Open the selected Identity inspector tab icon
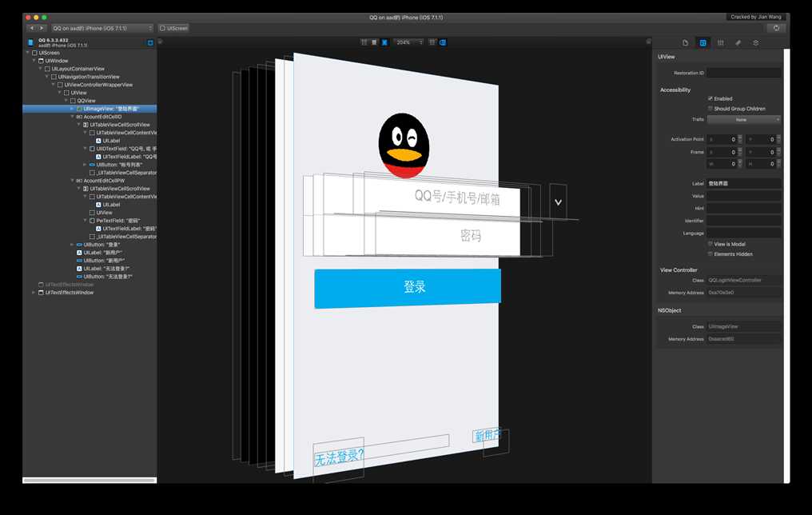The height and width of the screenshot is (515, 812). tap(703, 43)
